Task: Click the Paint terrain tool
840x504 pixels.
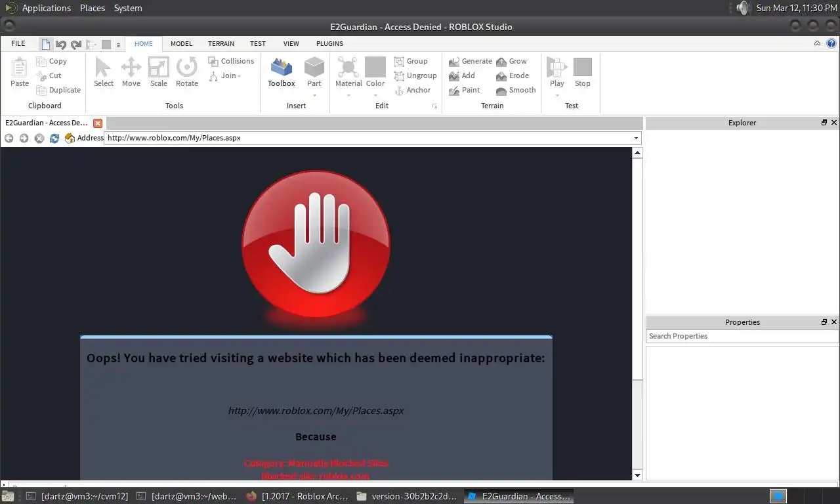Action: coord(465,90)
